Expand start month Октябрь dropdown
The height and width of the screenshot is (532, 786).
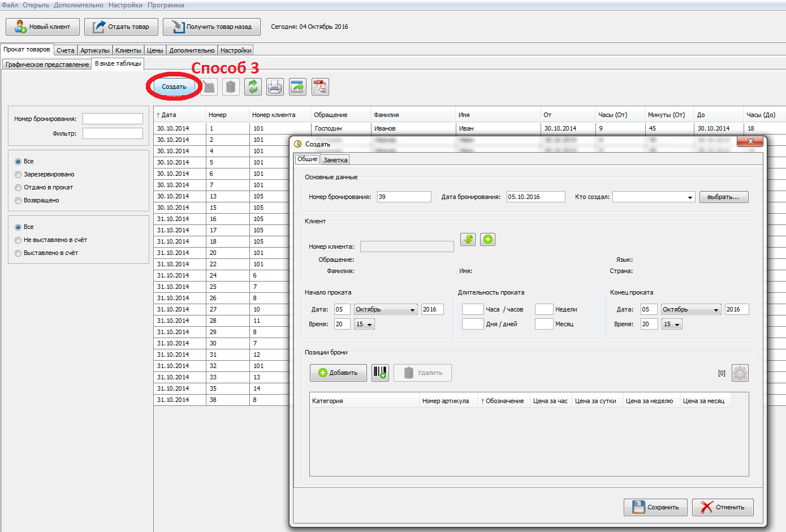[386, 309]
